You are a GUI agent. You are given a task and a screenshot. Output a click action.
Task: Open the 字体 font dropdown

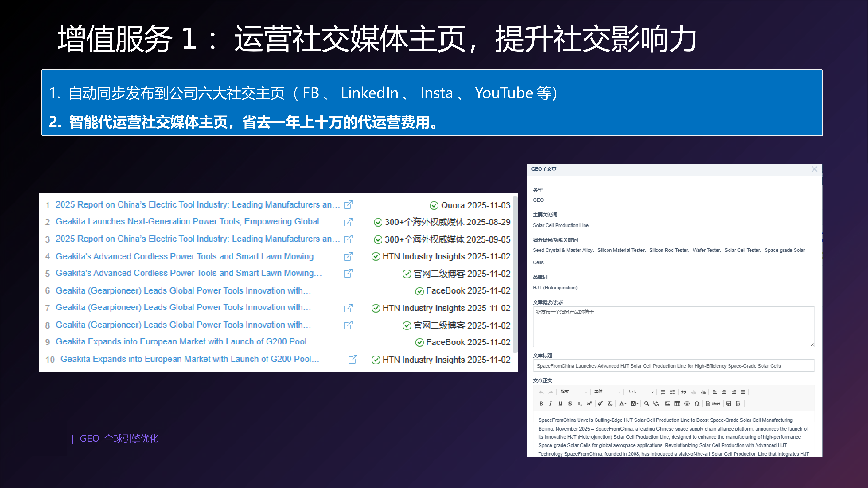pos(607,392)
